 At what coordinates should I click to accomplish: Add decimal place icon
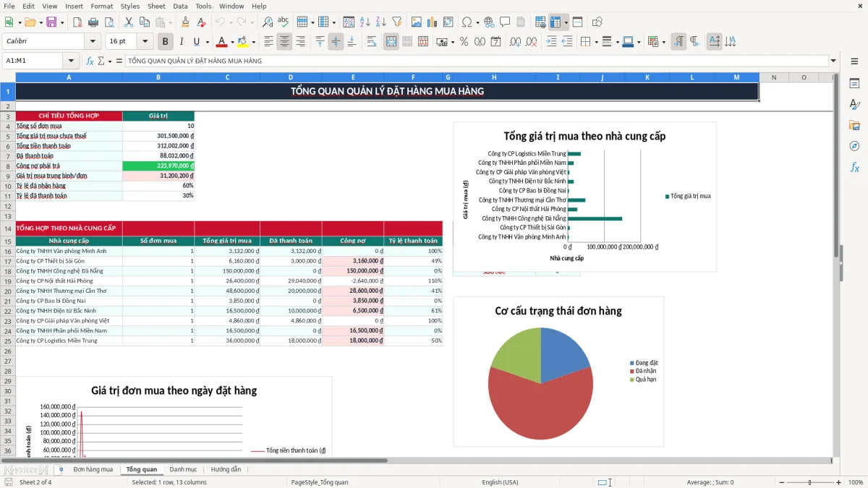516,41
